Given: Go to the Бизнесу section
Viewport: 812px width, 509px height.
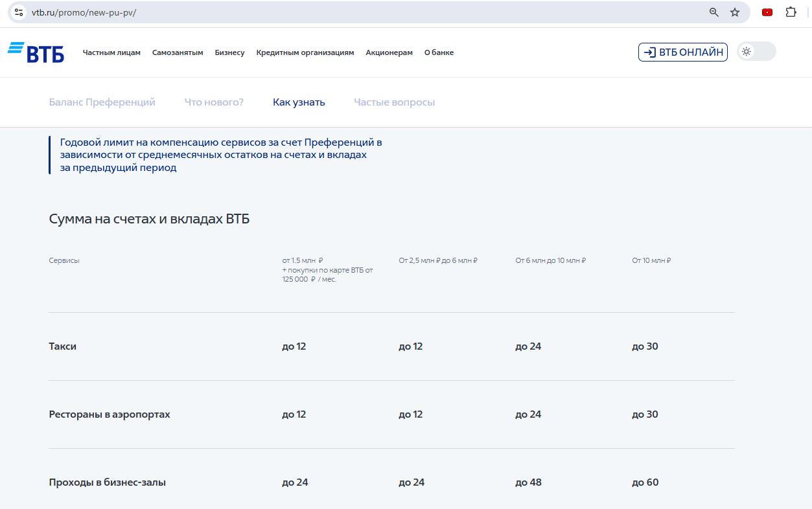Looking at the screenshot, I should 229,53.
